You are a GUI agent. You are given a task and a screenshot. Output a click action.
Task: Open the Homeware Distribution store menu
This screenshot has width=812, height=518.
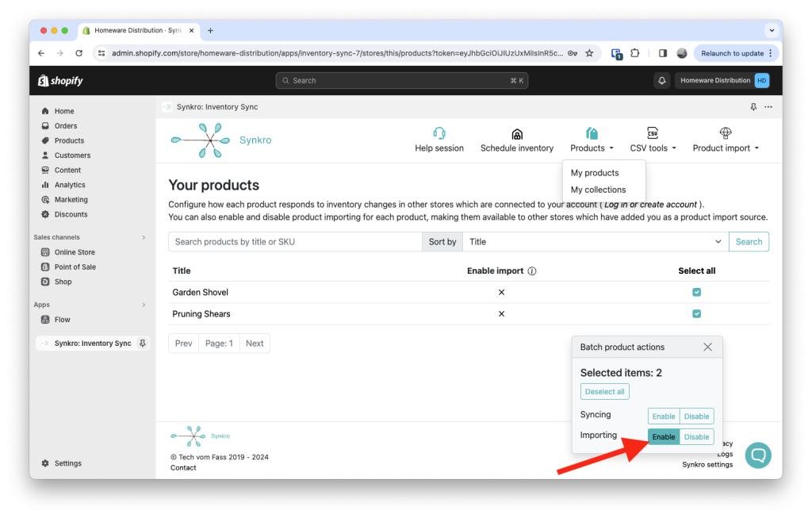pyautogui.click(x=722, y=80)
